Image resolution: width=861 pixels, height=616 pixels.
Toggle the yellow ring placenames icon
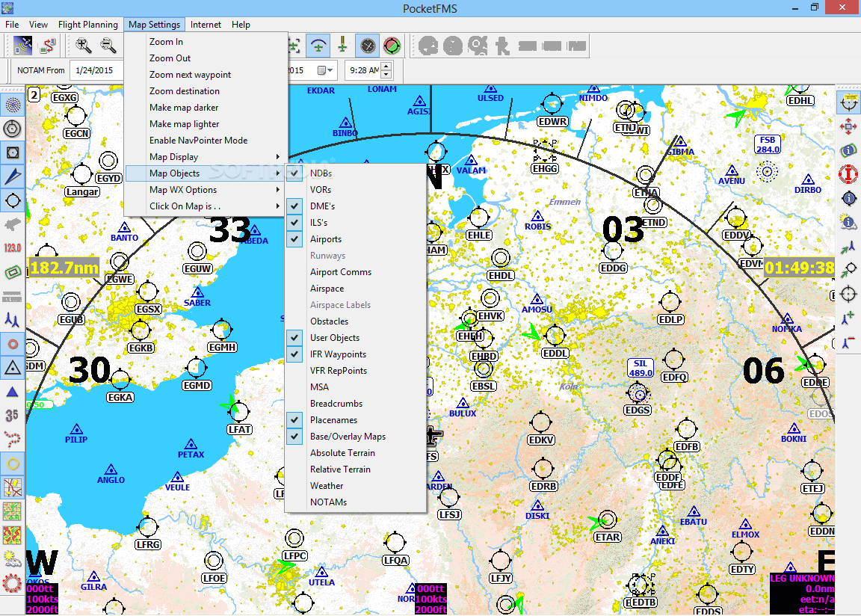[13, 463]
